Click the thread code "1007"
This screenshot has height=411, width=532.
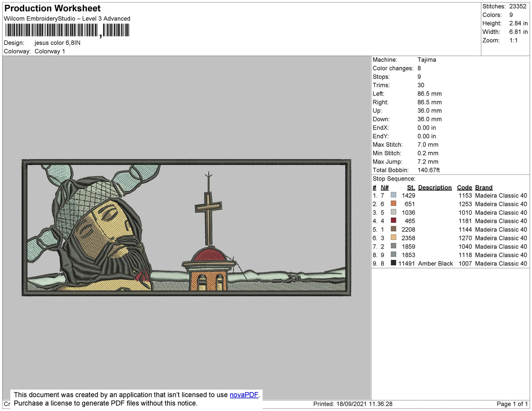pos(465,264)
